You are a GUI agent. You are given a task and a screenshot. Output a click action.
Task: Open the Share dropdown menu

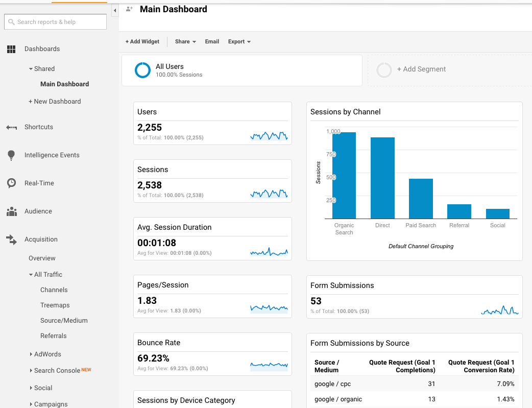[x=185, y=42]
